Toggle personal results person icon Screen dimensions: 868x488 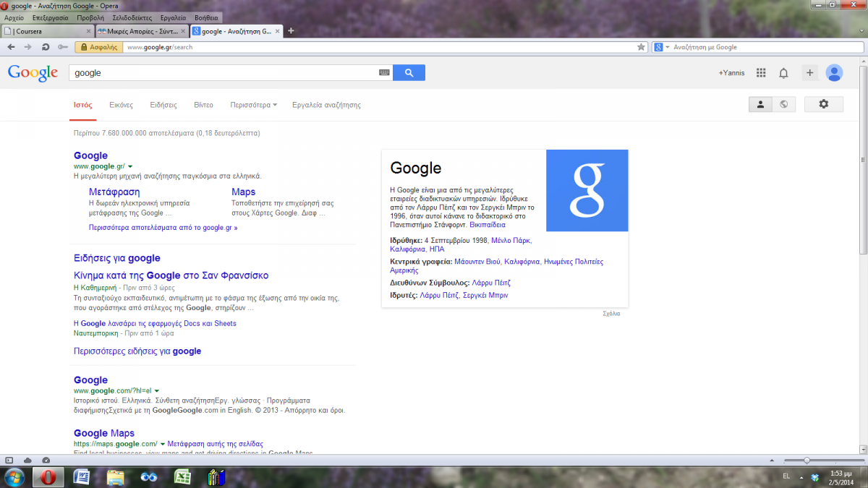point(760,104)
